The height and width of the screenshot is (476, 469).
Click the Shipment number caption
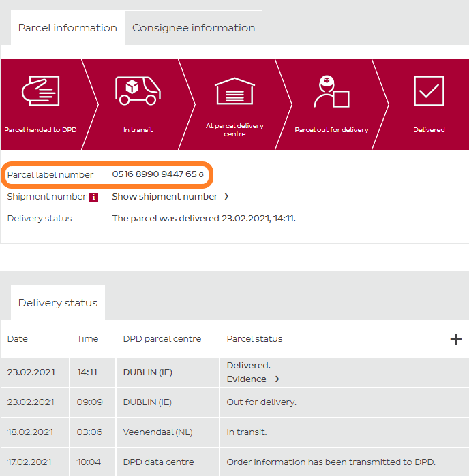pyautogui.click(x=47, y=196)
